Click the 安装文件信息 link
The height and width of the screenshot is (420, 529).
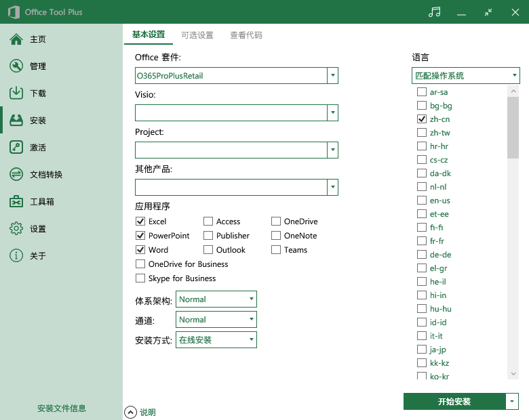coord(62,408)
